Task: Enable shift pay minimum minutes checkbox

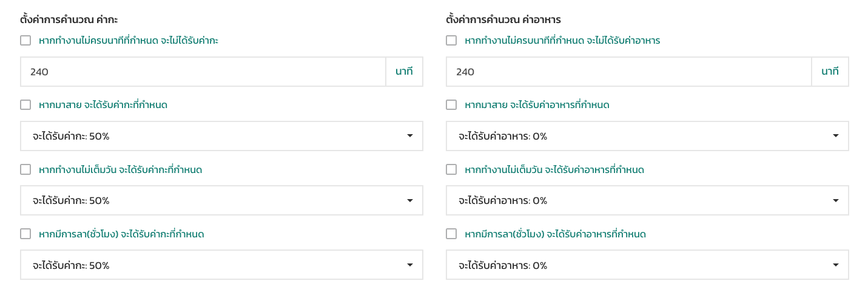Action: pos(25,41)
